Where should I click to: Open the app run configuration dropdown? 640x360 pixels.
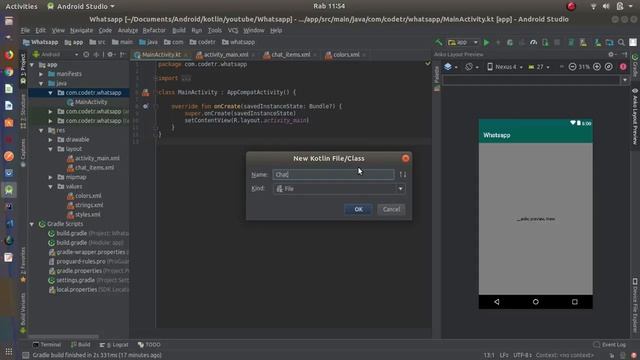pyautogui.click(x=463, y=42)
